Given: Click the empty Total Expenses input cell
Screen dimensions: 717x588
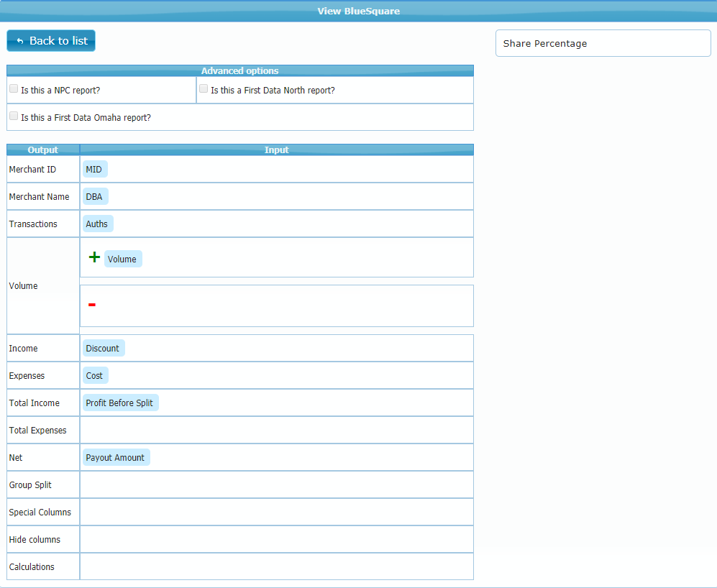Looking at the screenshot, I should click(276, 431).
